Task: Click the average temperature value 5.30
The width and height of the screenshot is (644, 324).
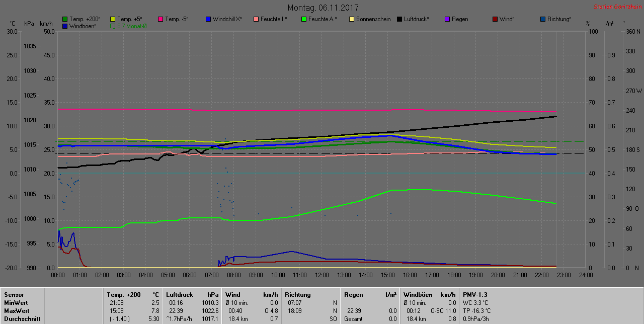Action: 153,319
